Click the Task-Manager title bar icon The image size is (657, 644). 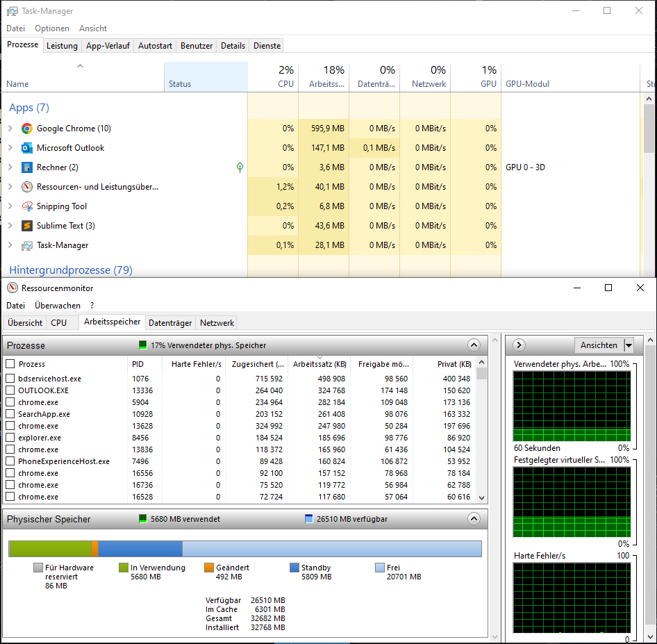12,11
